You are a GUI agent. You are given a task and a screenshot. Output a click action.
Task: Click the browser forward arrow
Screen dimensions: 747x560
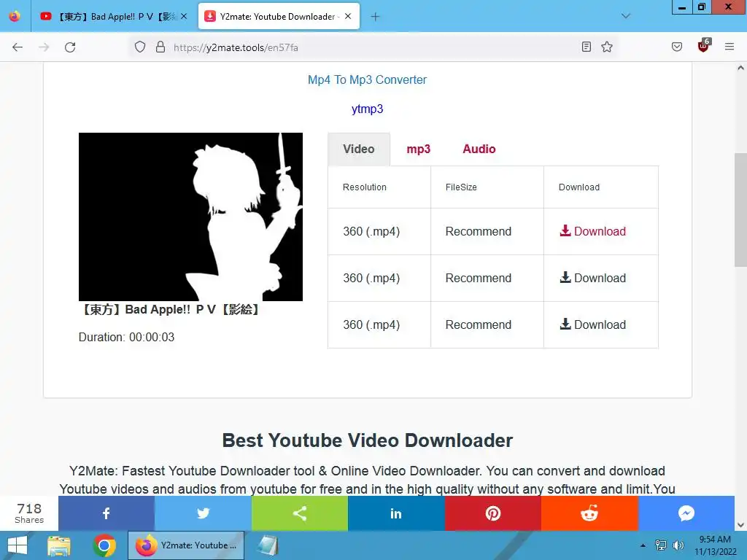click(x=44, y=47)
